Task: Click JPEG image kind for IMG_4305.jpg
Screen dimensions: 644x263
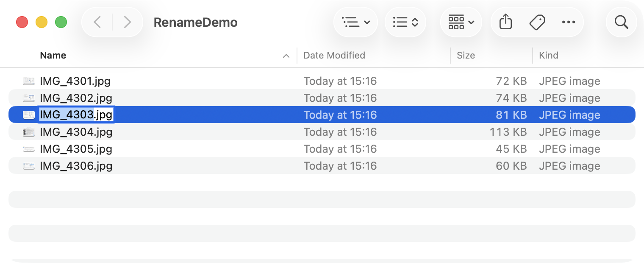Action: [569, 149]
